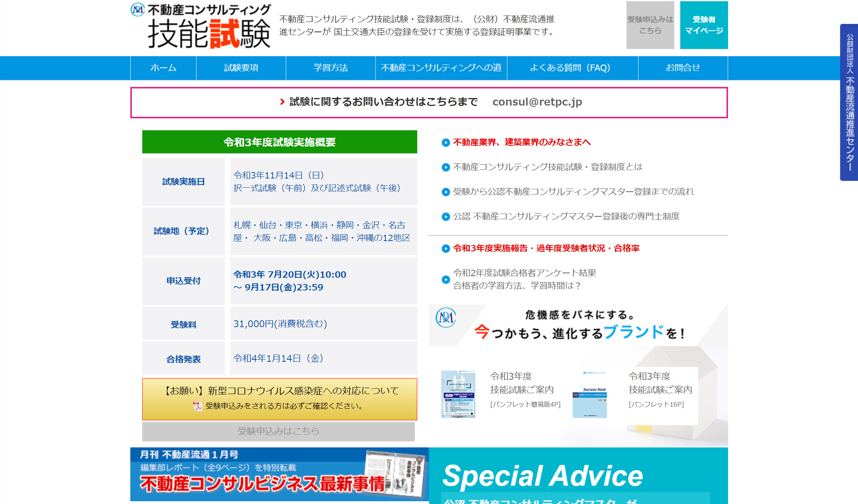Click the blue arrow beside 専門士制度 entry
This screenshot has width=858, height=504.
[445, 216]
